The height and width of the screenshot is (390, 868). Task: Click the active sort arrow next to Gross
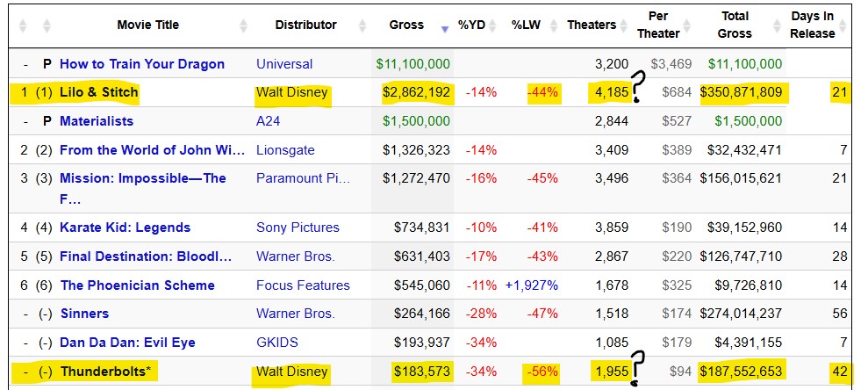[x=444, y=27]
